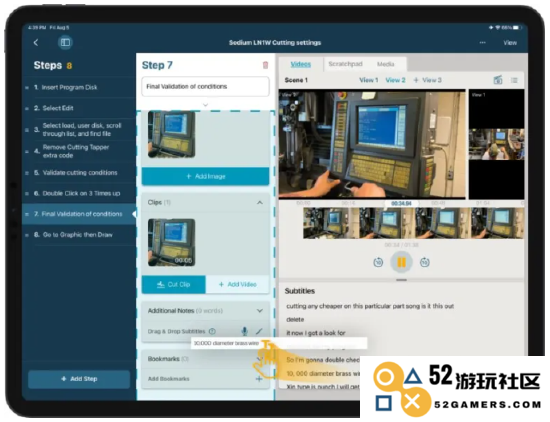Viewport: 550px width, 422px height.
Task: Click the step title input field
Action: [206, 86]
